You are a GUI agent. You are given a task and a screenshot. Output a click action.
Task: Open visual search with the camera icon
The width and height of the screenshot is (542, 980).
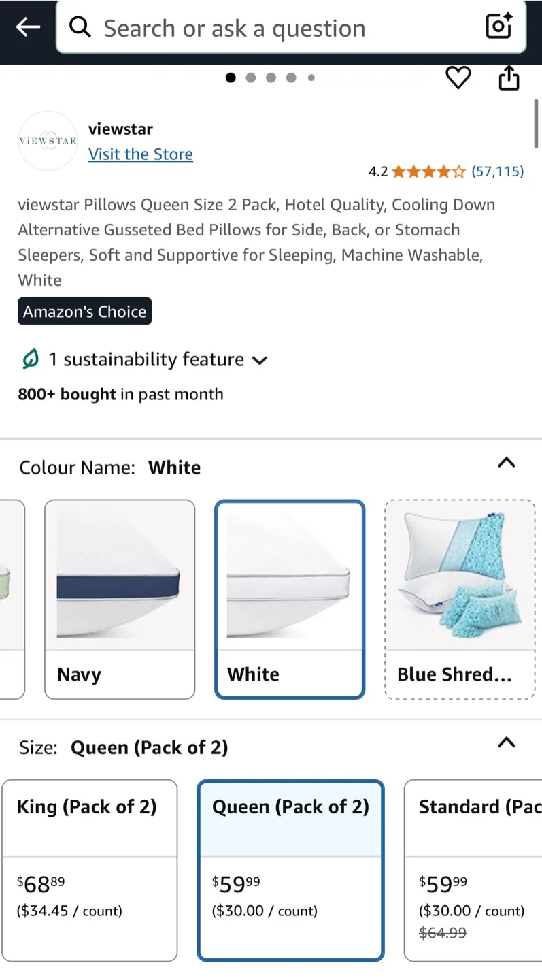coord(498,26)
